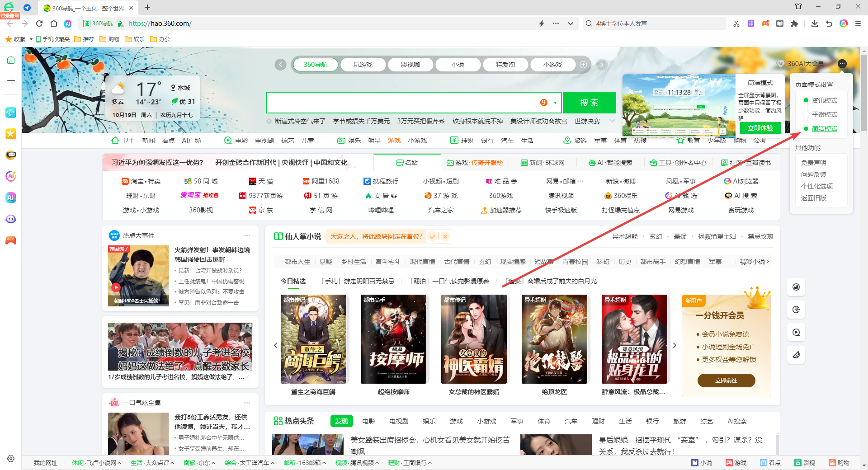Click the lightning speed mode icon in the address bar
Screen dimensions: 868x470
(542, 23)
